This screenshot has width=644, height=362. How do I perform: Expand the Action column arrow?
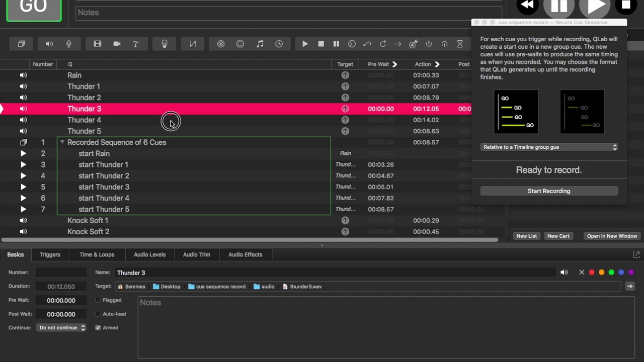[437, 64]
